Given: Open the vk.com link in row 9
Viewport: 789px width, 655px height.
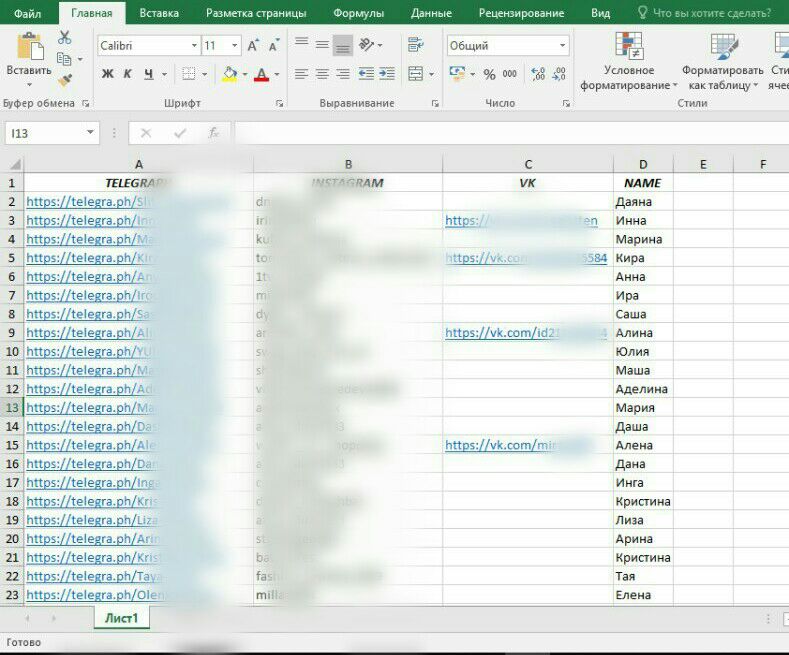Looking at the screenshot, I should coord(526,333).
